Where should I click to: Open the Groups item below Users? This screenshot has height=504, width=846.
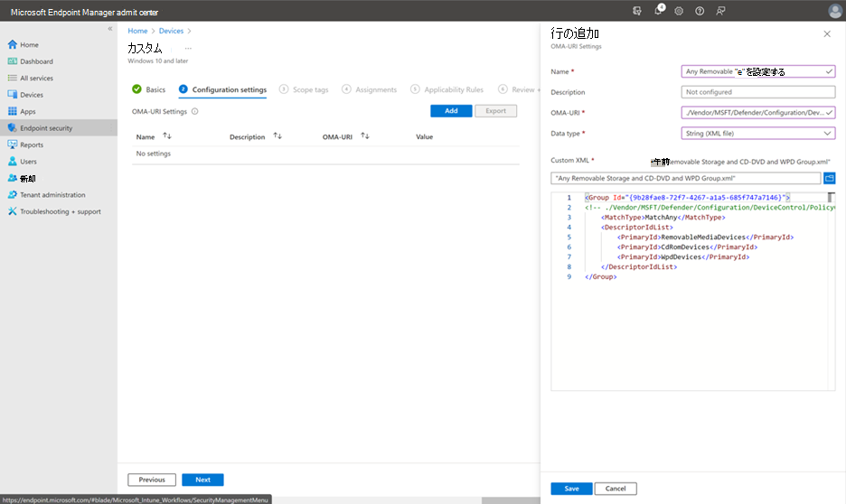coord(27,179)
